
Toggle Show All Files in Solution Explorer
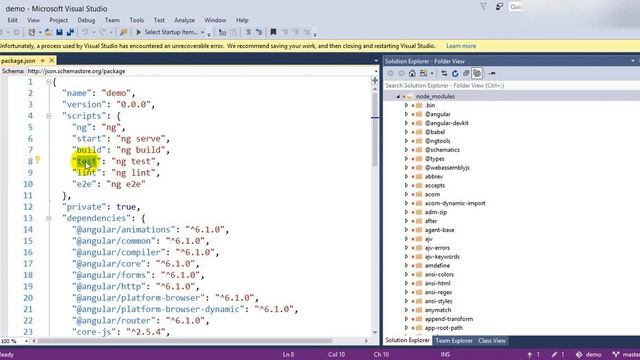point(477,73)
